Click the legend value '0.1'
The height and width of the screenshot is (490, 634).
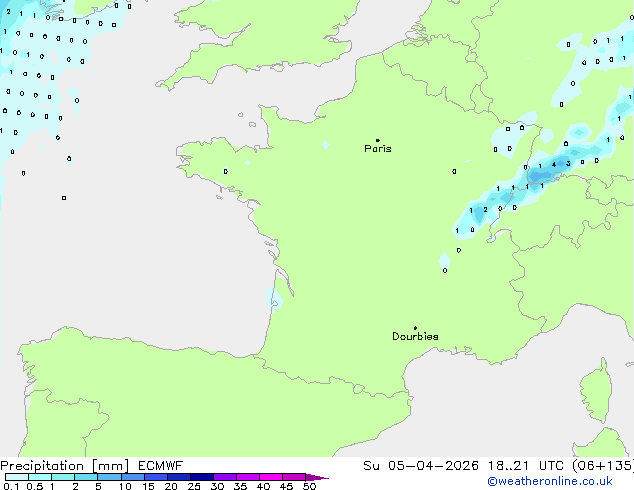pyautogui.click(x=11, y=486)
